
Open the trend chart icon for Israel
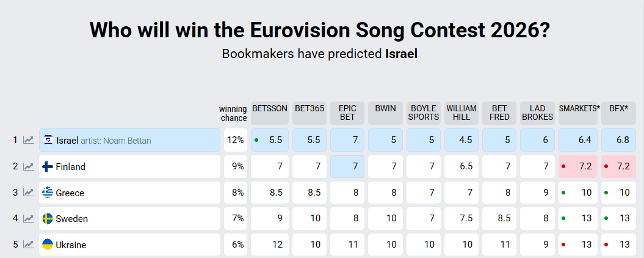[x=28, y=140]
